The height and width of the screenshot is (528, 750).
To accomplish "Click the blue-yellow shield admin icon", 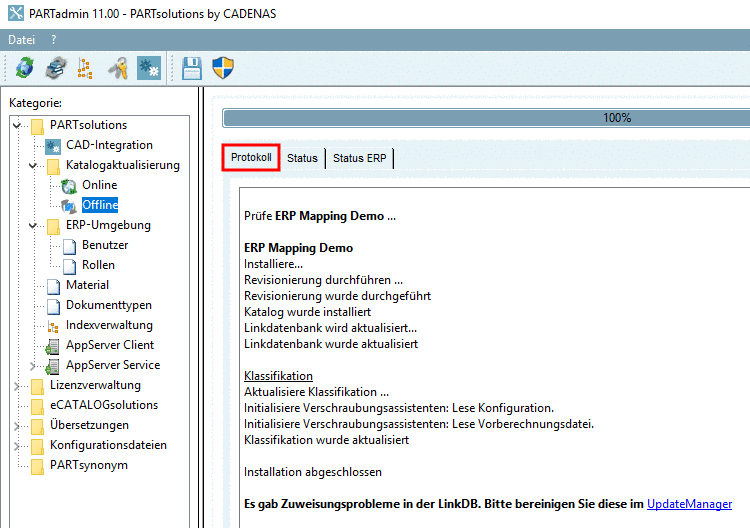I will [x=223, y=68].
